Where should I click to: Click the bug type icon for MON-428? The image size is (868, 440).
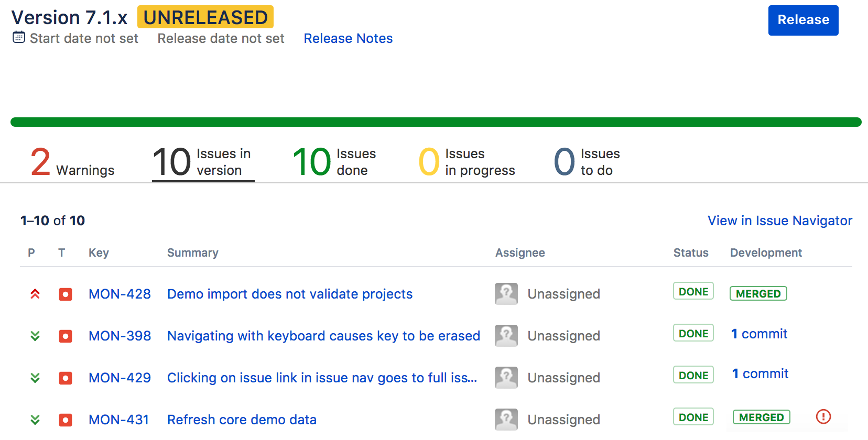(x=66, y=294)
